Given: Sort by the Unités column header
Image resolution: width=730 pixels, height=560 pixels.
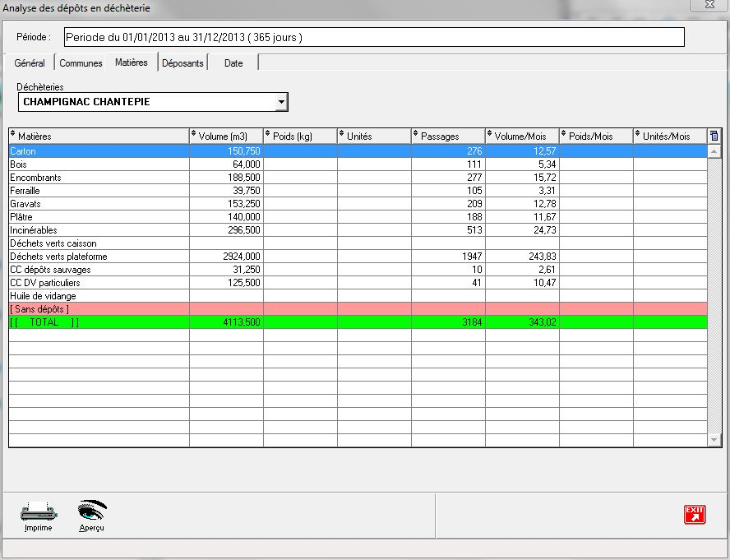Looking at the screenshot, I should pos(374,136).
